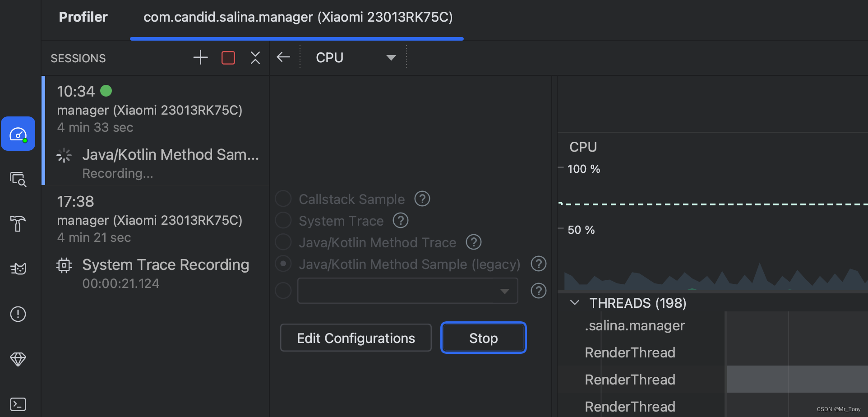This screenshot has width=868, height=417.
Task: Collapse the THREADS (198) section
Action: [575, 303]
